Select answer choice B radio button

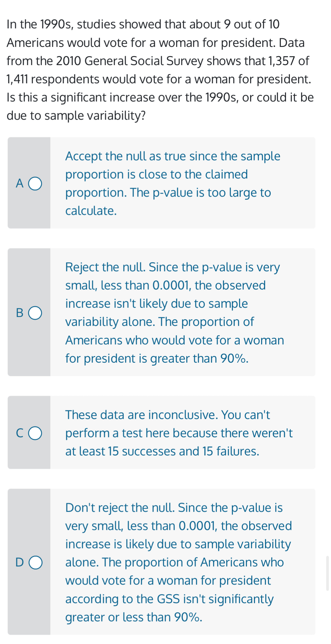[x=36, y=313]
